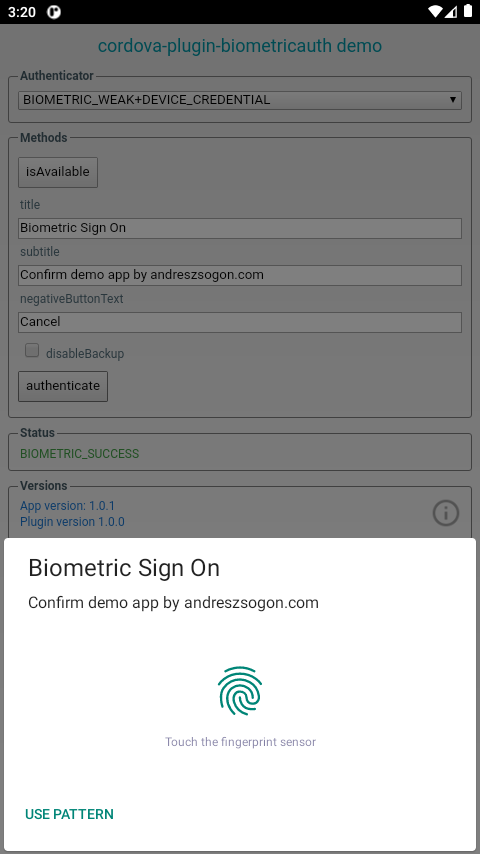Open the Authenticator dropdown arrow

pos(452,100)
